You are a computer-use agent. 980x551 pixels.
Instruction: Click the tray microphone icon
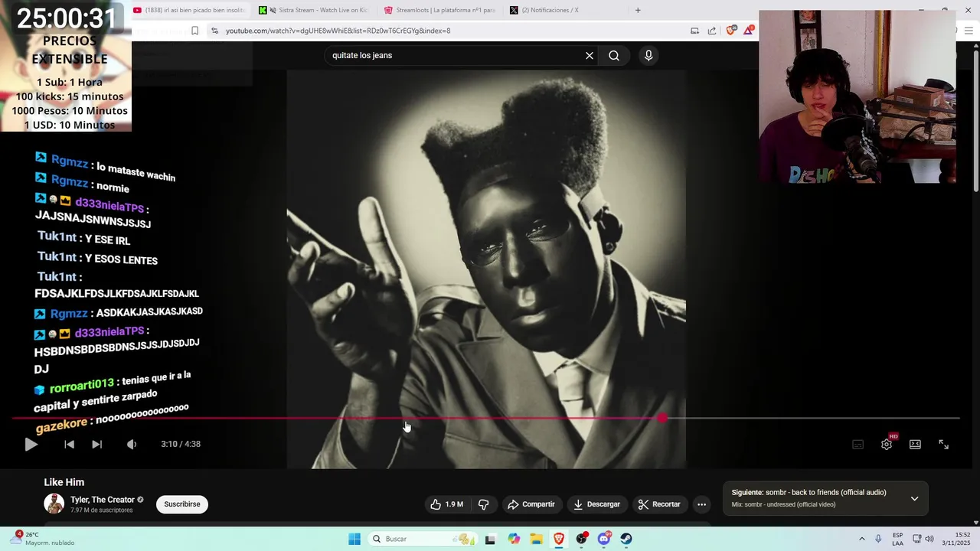point(878,539)
